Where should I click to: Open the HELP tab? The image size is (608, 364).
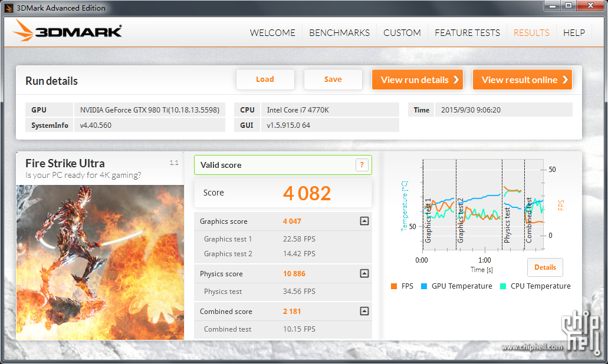point(574,33)
